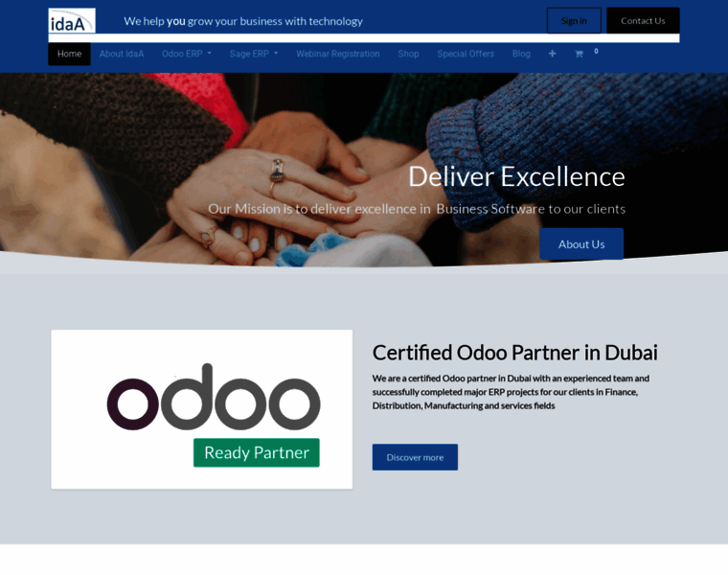Click the cart item count badge
The height and width of the screenshot is (575, 728).
(x=596, y=51)
